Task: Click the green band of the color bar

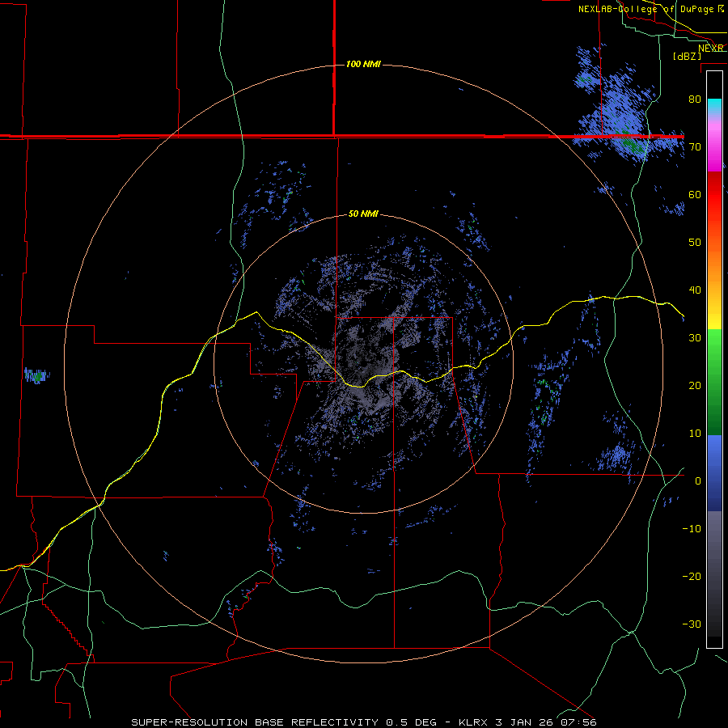Action: point(714,382)
